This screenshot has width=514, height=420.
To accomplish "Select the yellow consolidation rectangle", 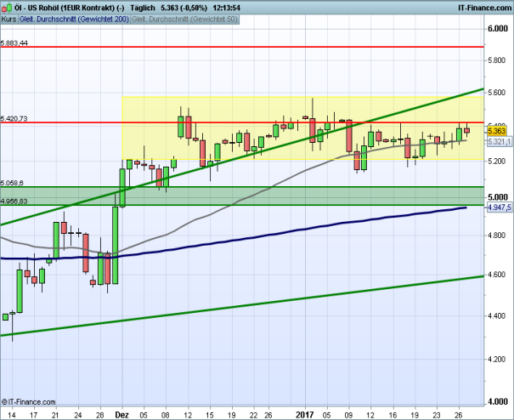I will 303,128.
